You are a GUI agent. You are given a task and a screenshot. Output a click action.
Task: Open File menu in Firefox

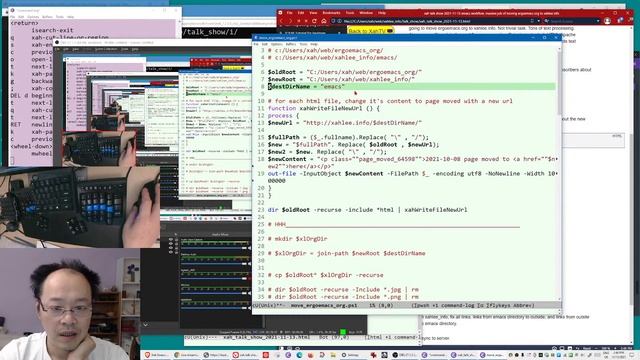click(289, 13)
